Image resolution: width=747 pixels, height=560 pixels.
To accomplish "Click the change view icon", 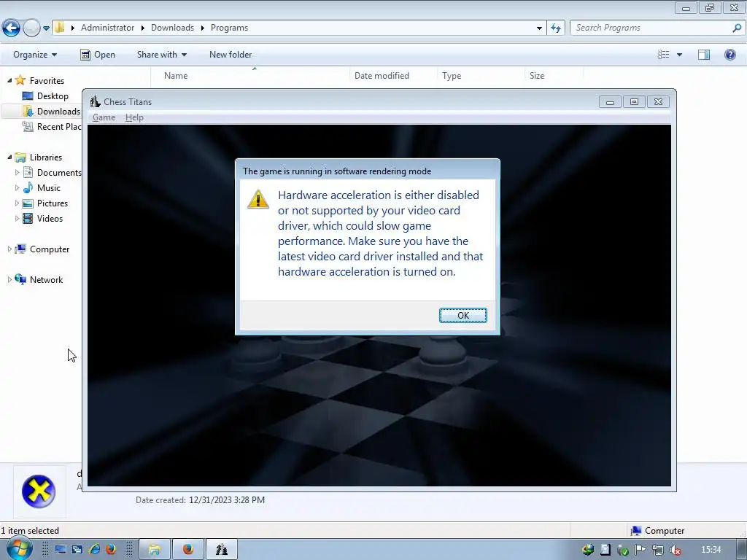I will click(x=663, y=54).
